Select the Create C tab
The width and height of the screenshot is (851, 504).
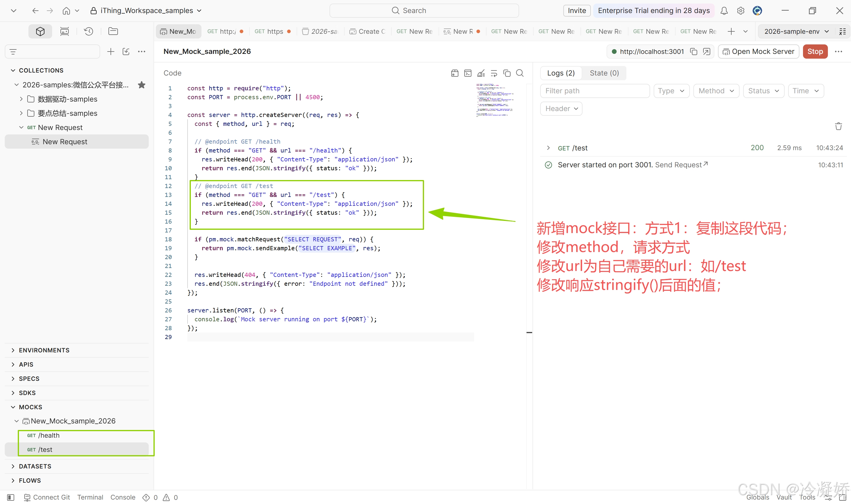[x=367, y=32]
